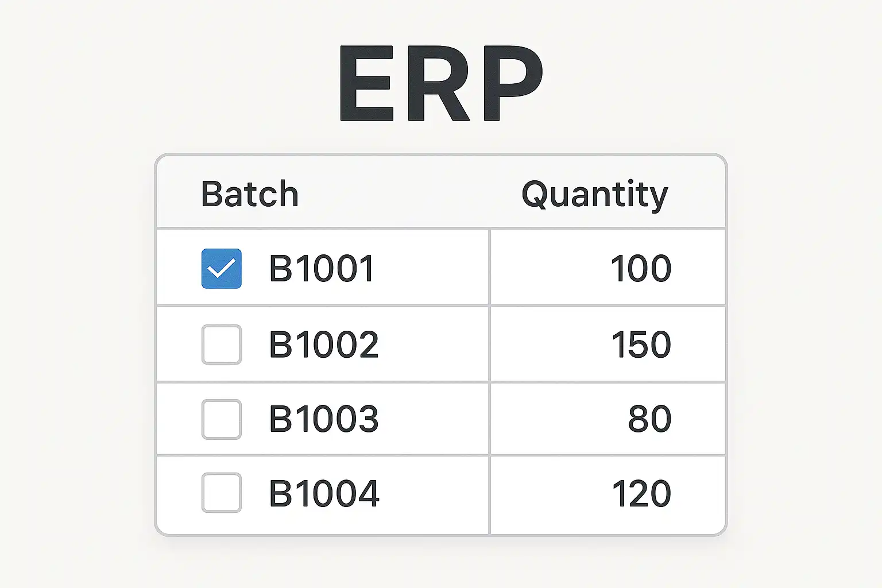The height and width of the screenshot is (588, 882).
Task: Uncheck the B1001 batch checkbox
Action: 221,268
